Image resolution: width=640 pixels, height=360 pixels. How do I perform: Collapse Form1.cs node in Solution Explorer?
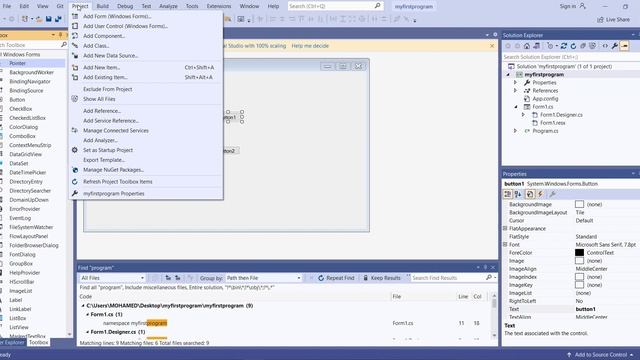tap(516, 107)
